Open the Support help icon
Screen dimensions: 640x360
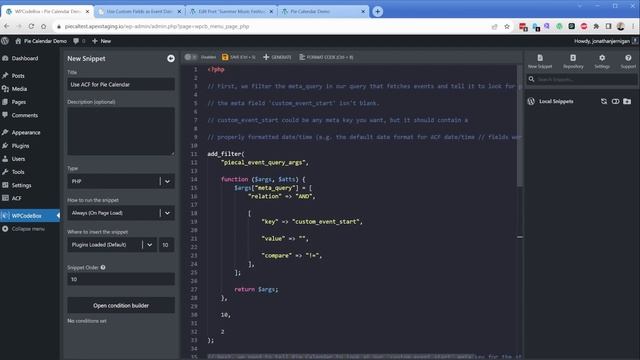[628, 61]
